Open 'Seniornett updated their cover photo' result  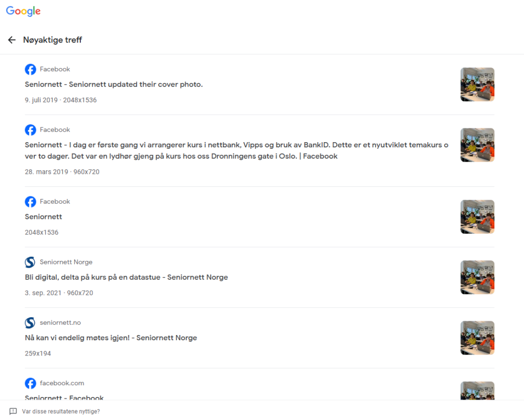114,84
